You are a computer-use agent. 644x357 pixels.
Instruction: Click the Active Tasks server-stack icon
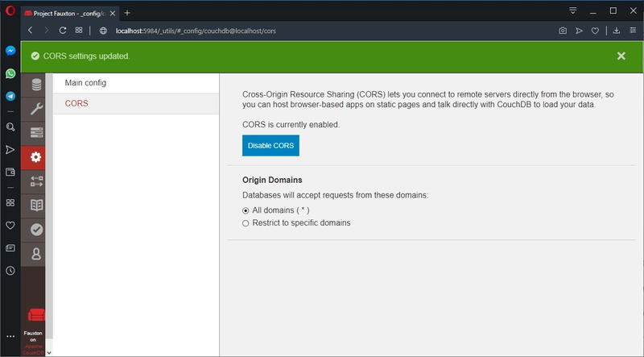[x=35, y=133]
